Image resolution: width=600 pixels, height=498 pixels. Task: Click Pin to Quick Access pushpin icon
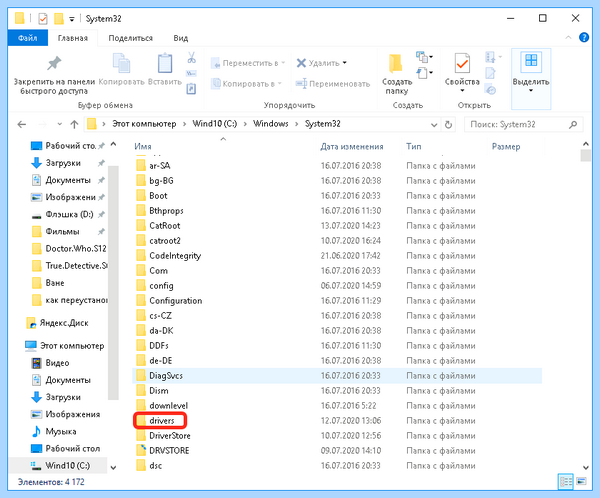coord(54,63)
